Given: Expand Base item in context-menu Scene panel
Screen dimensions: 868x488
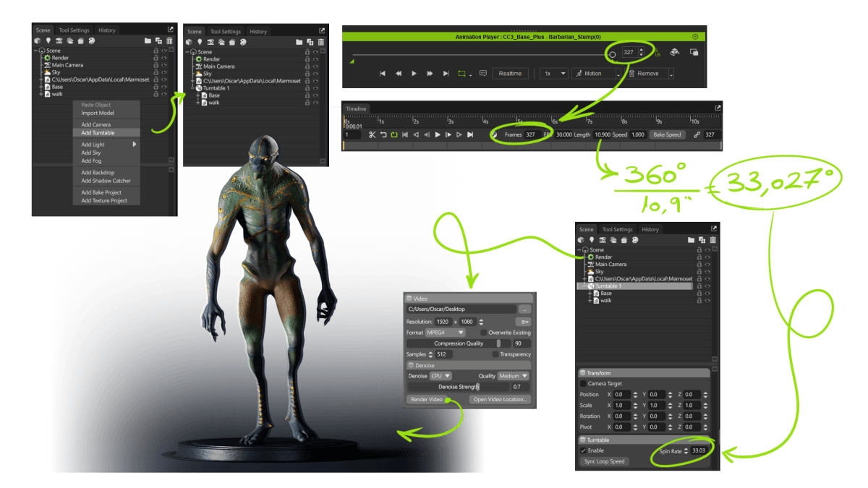Looking at the screenshot, I should tap(41, 87).
